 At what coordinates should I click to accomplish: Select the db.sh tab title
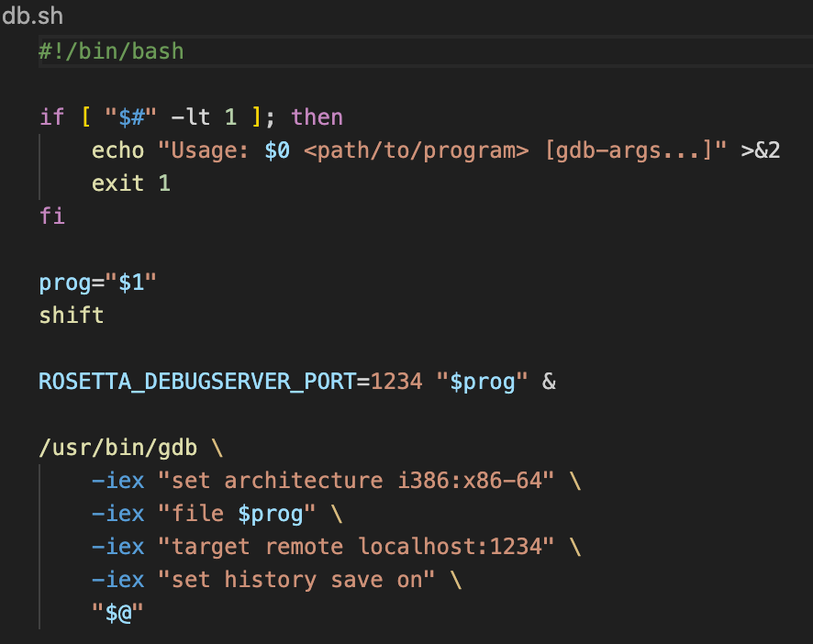[x=33, y=16]
